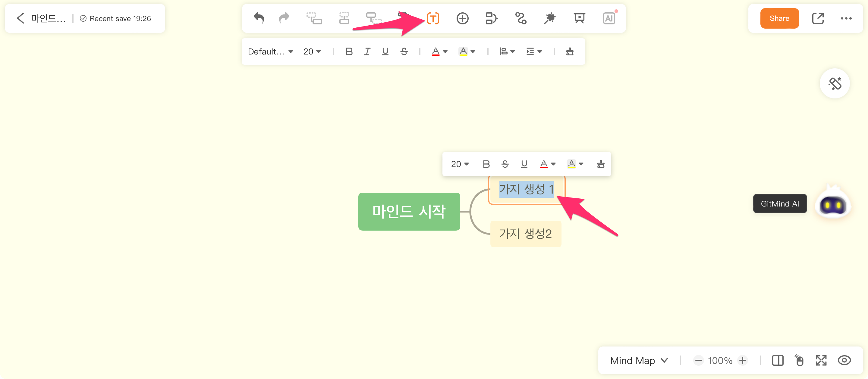Open the Mind Map layout dropdown
The width and height of the screenshot is (868, 379).
[x=639, y=360]
